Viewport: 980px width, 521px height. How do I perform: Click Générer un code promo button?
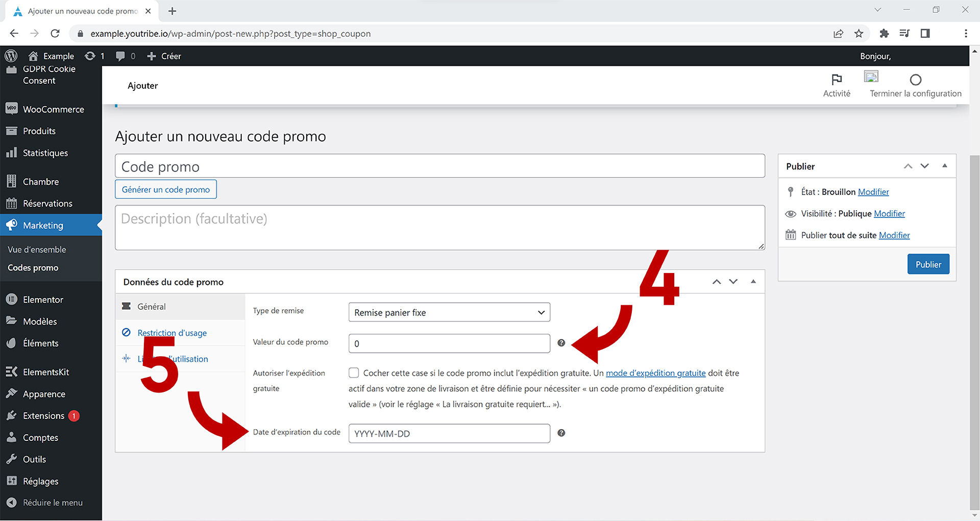click(166, 189)
